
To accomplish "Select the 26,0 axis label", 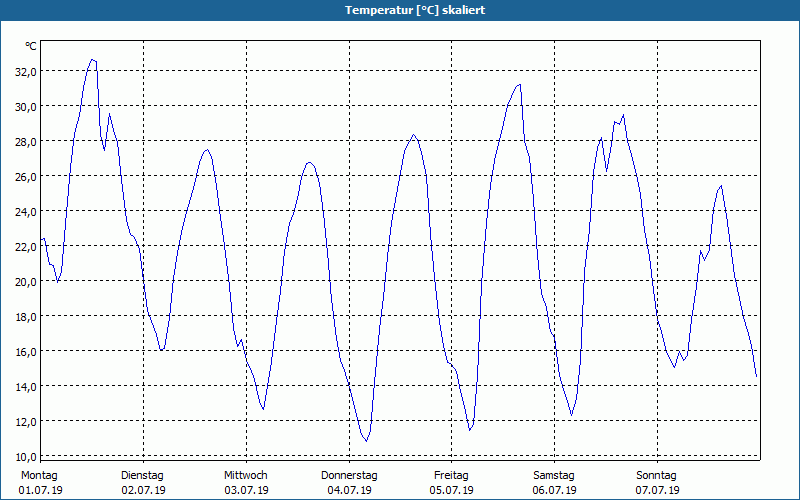I will [26, 177].
